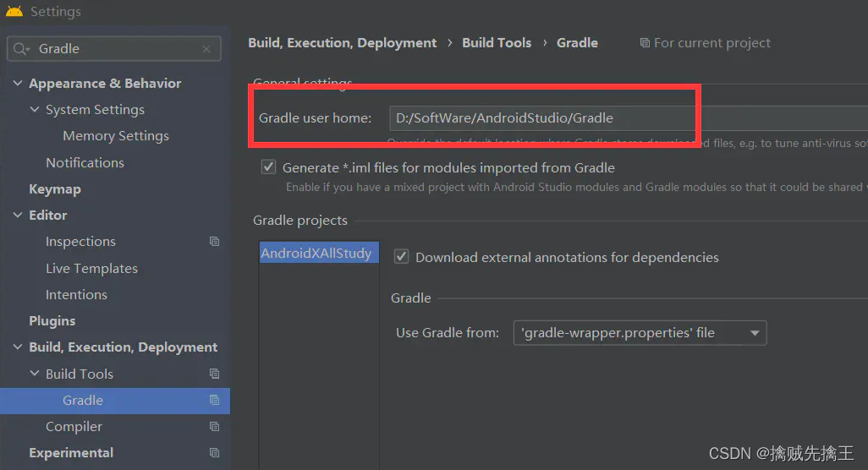Click Gradle breadcrumb
The width and height of the screenshot is (868, 470).
coord(577,42)
